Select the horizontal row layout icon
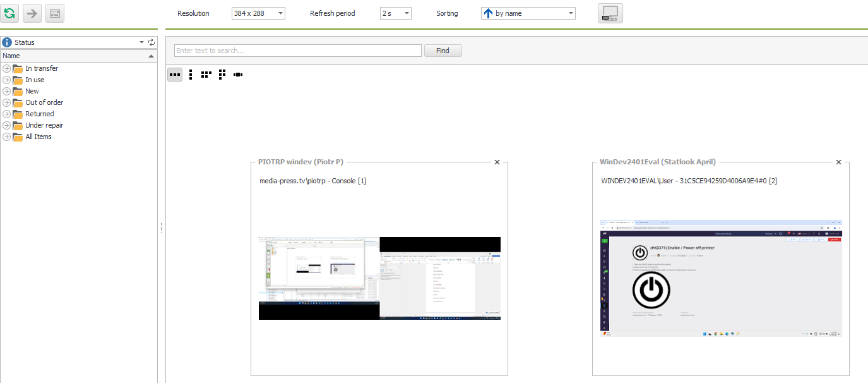 coord(175,75)
